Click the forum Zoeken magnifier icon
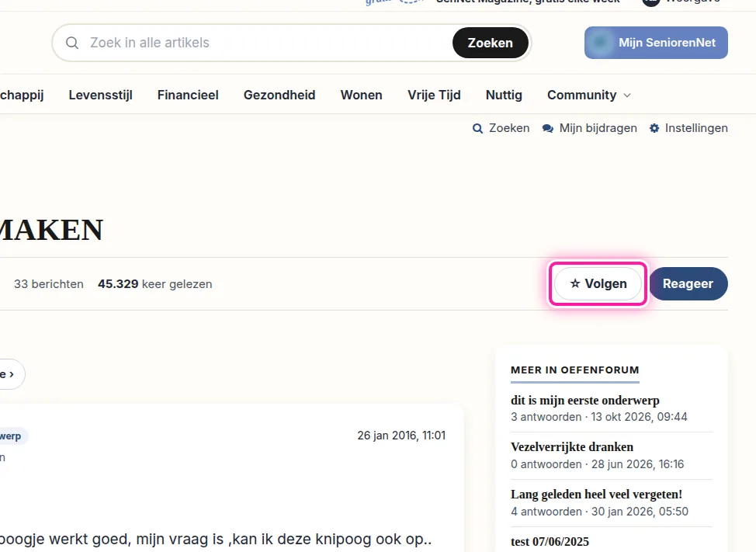This screenshot has height=552, width=756. tap(477, 128)
